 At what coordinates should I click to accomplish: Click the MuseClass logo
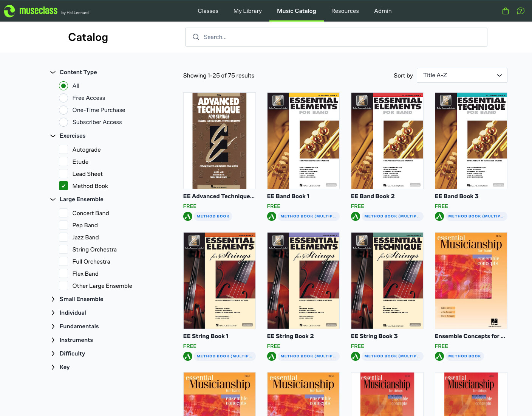46,11
